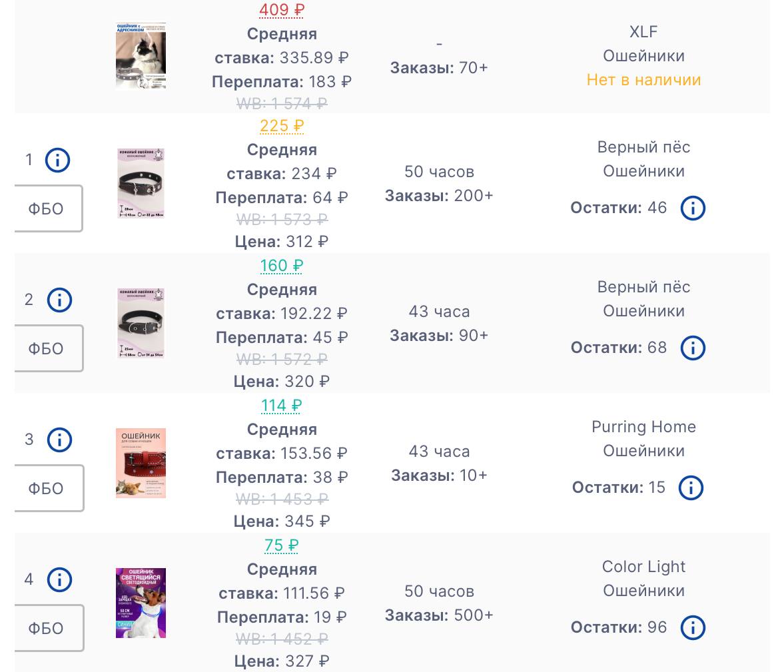This screenshot has width=784, height=672.
Task: Open stock info icon beside Остатки: 68
Action: coord(693,348)
